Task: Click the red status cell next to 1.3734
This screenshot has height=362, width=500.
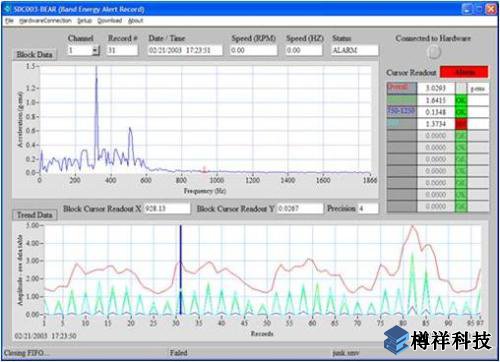Action: [x=461, y=124]
